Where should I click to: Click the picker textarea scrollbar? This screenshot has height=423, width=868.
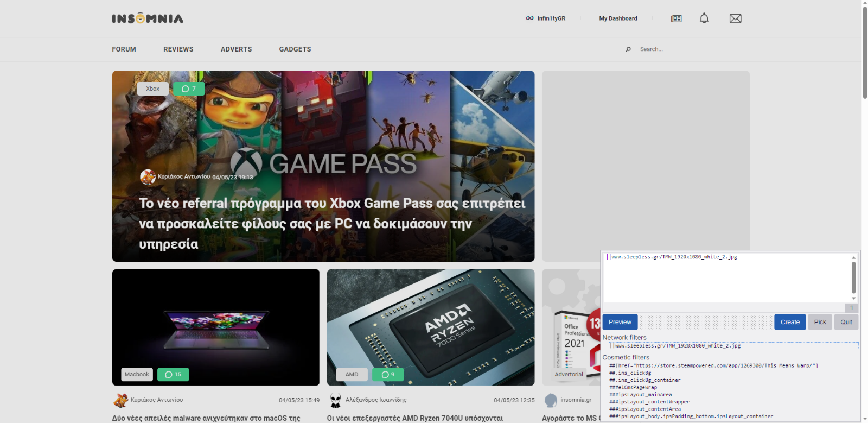[x=854, y=277]
